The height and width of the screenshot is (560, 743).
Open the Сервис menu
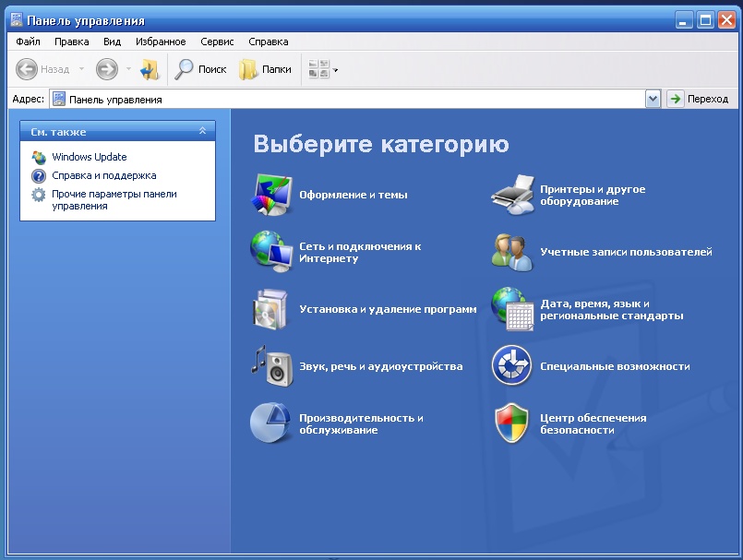(x=217, y=42)
